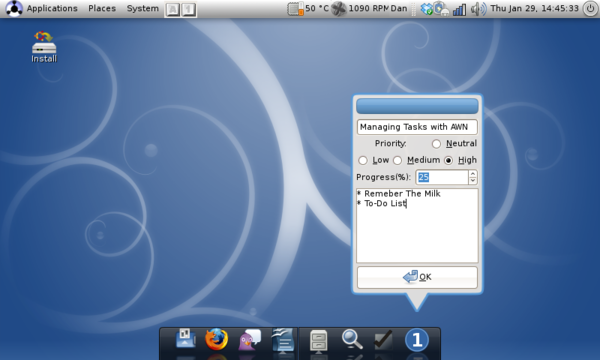Click the panel applet drag handle beside Dan

click(413, 9)
